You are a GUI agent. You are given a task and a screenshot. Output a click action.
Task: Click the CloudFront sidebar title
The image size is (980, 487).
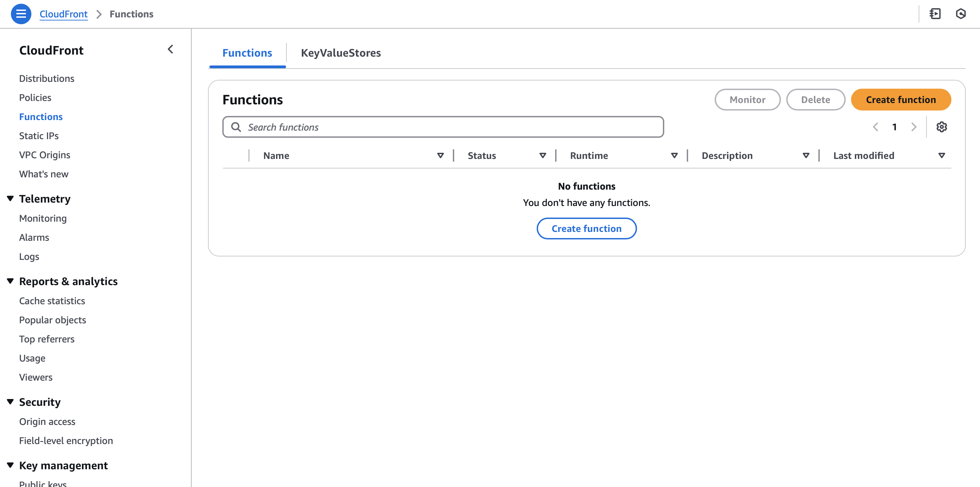(51, 50)
